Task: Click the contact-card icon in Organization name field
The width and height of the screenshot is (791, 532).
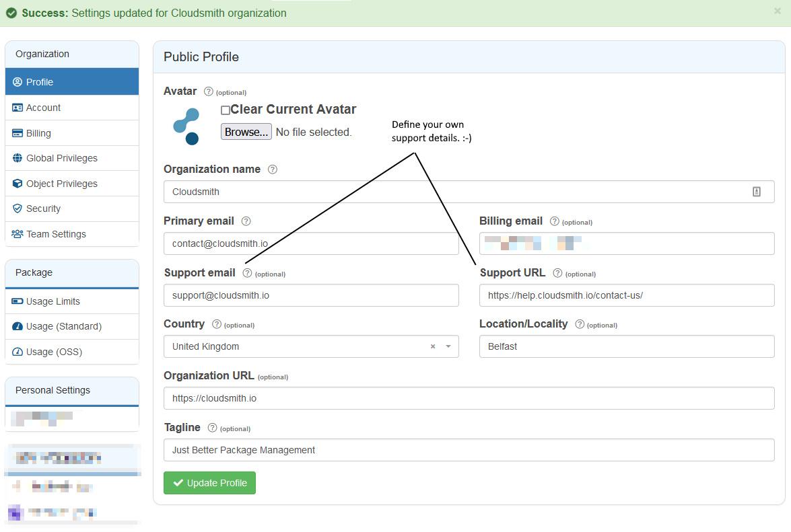Action: (757, 192)
